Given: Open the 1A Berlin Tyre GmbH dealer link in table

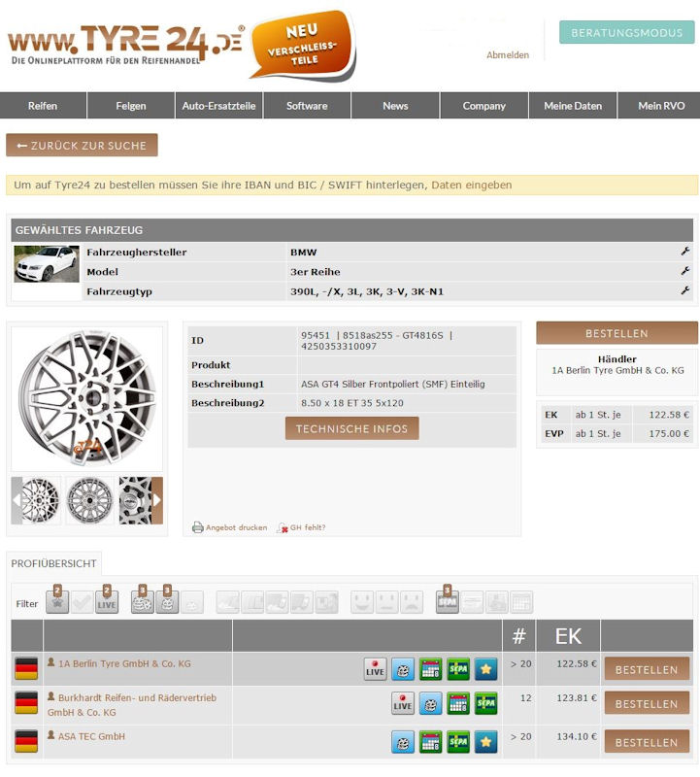Looking at the screenshot, I should pos(124,663).
